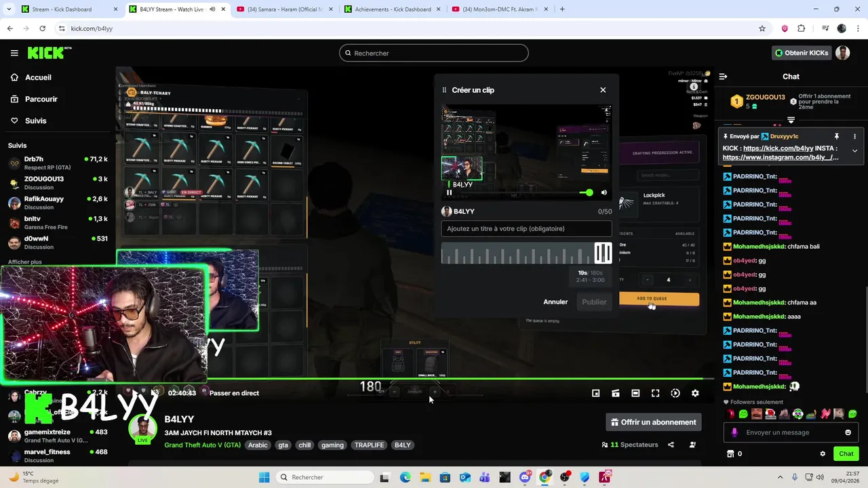Select the TRAPLIFE tag
This screenshot has height=488, width=868.
pos(369,445)
